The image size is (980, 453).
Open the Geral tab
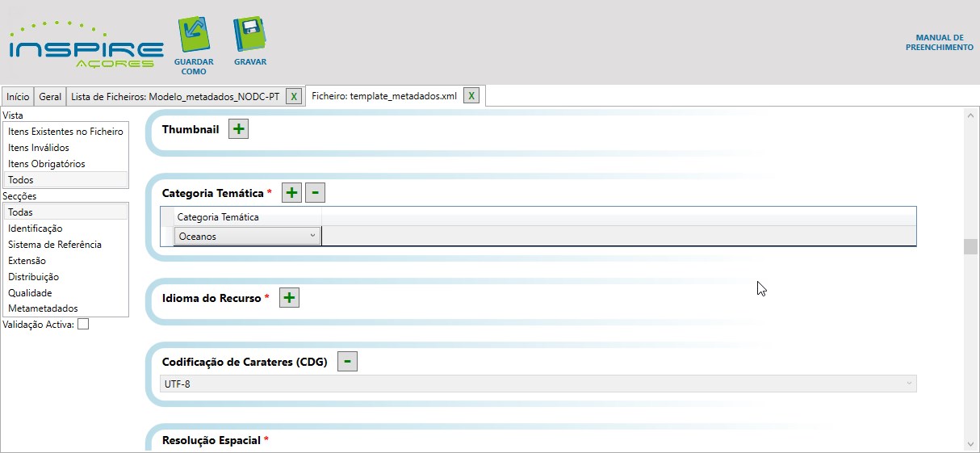(x=50, y=97)
